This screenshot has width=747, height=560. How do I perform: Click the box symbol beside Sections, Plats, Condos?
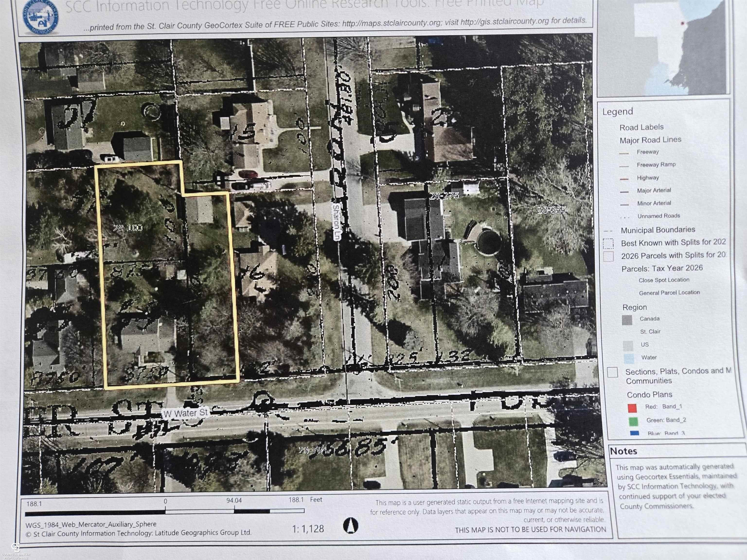pyautogui.click(x=612, y=372)
